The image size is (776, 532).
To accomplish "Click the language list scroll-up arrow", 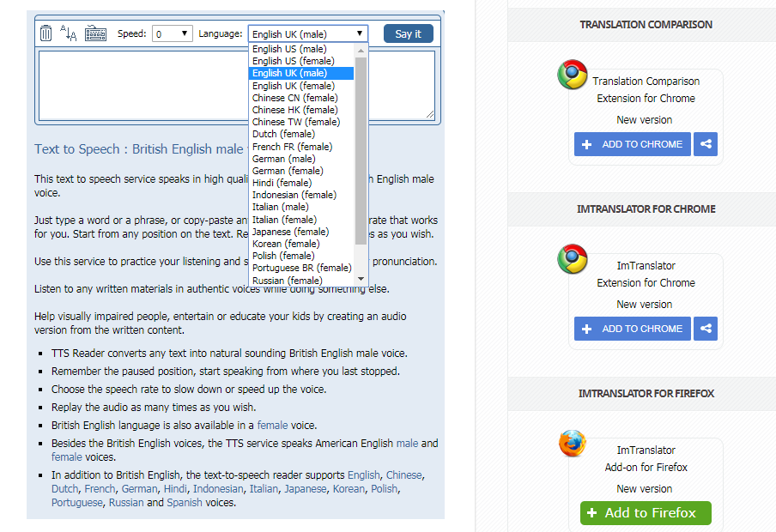I will pyautogui.click(x=361, y=51).
